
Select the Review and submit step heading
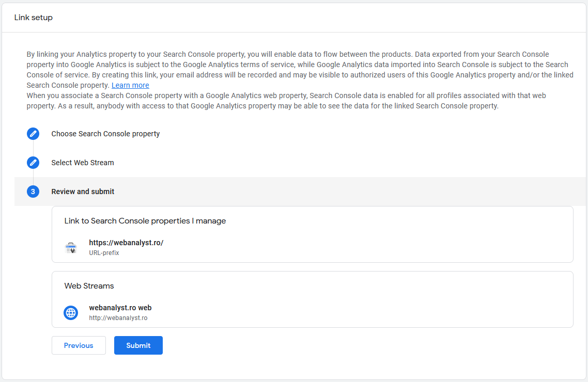[83, 192]
